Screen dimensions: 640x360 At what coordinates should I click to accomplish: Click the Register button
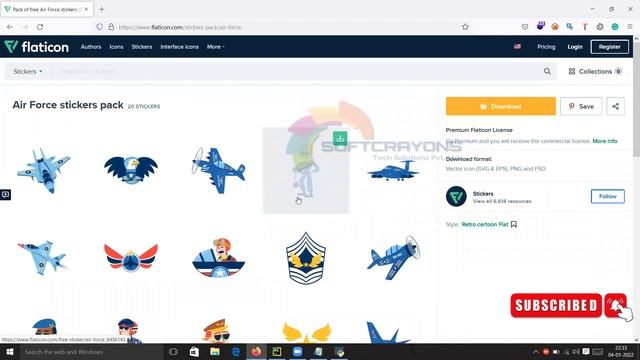(609, 47)
